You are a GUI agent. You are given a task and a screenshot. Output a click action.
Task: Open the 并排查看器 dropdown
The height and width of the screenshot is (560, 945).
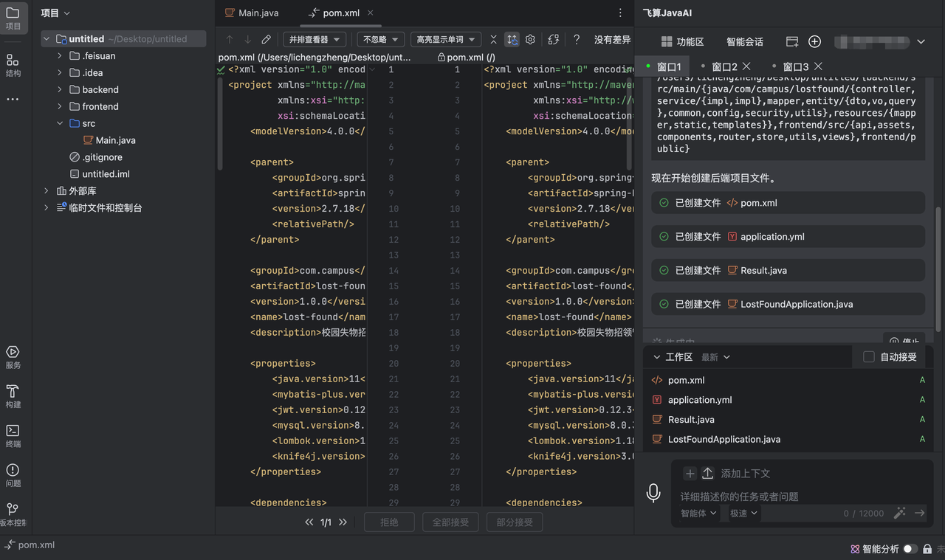pyautogui.click(x=315, y=39)
